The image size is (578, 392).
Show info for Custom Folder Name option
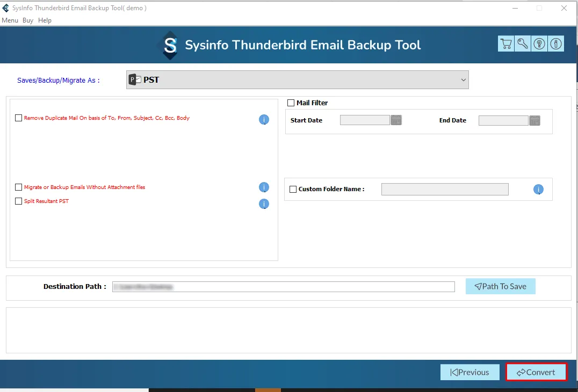[538, 190]
